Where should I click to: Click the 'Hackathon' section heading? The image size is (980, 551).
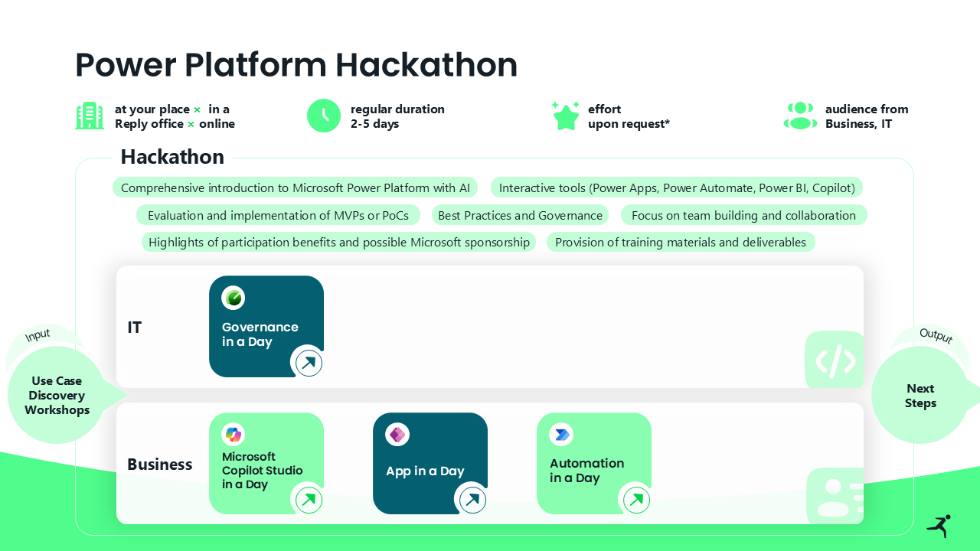pyautogui.click(x=172, y=157)
